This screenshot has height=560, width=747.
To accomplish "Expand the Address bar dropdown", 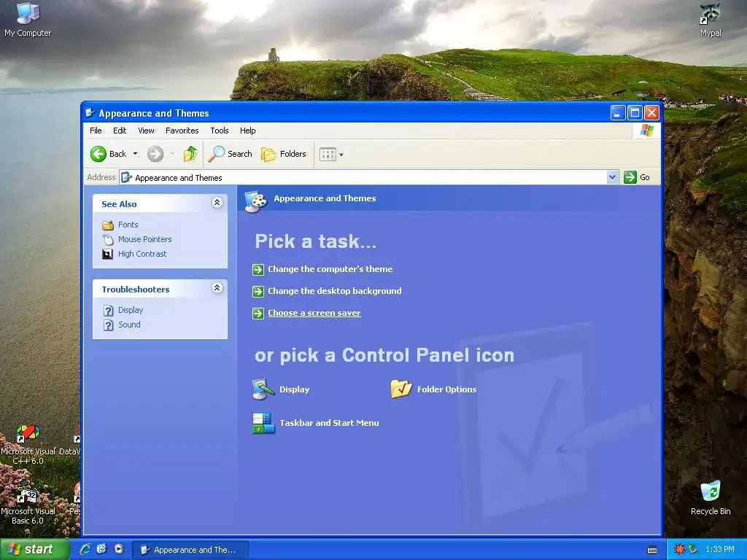I will click(x=613, y=177).
